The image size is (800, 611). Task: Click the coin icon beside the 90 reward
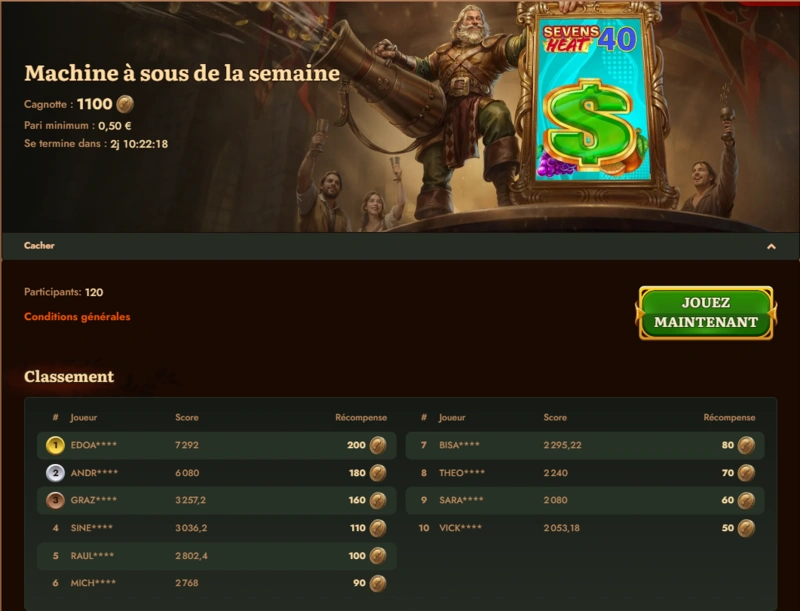tap(378, 583)
